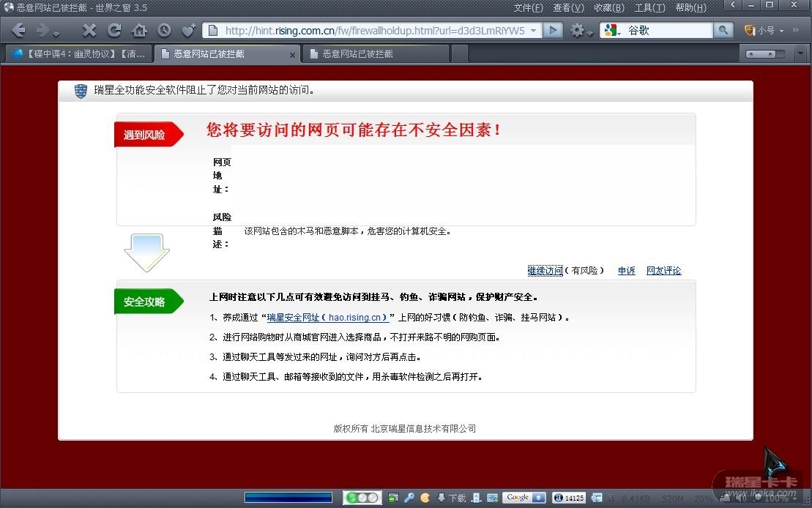This screenshot has height=508, width=812.
Task: Expand the 小号 dropdown arrow
Action: (781, 31)
